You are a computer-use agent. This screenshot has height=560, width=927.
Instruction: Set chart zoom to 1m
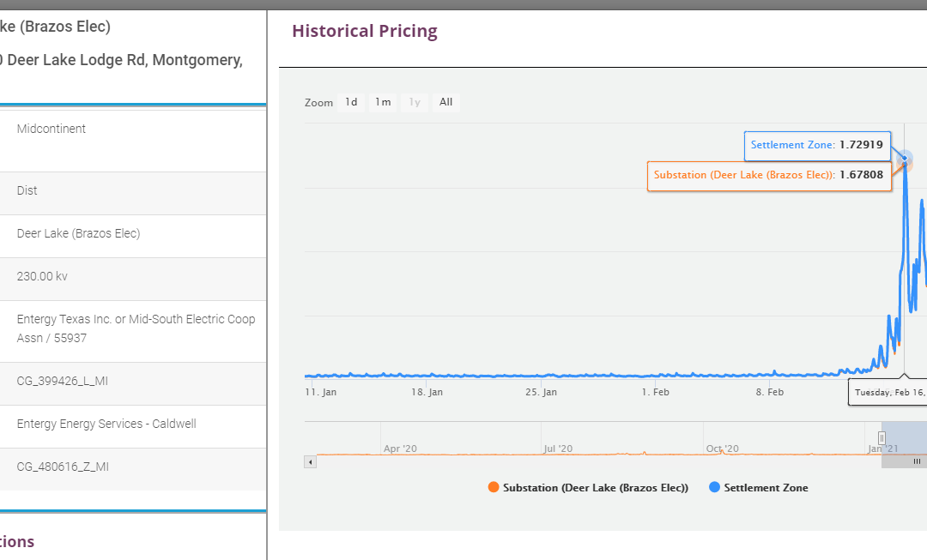pos(383,102)
